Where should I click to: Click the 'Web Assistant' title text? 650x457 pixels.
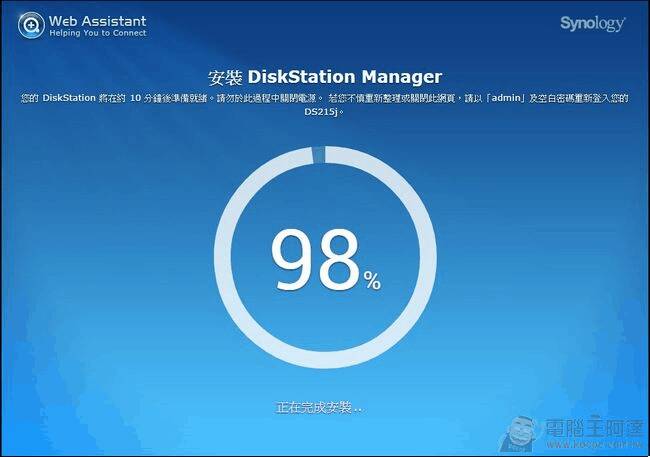click(x=97, y=21)
